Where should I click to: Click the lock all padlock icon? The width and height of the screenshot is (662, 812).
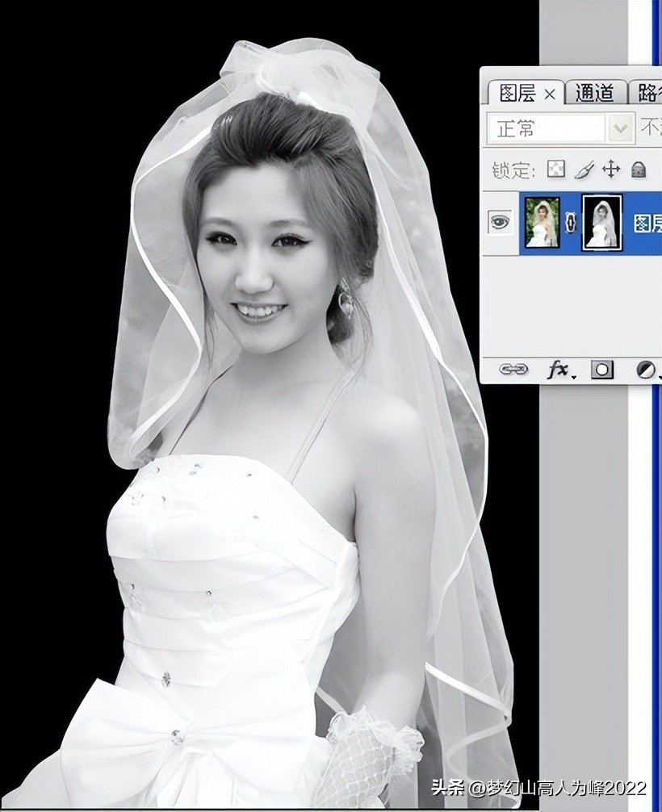(x=638, y=170)
